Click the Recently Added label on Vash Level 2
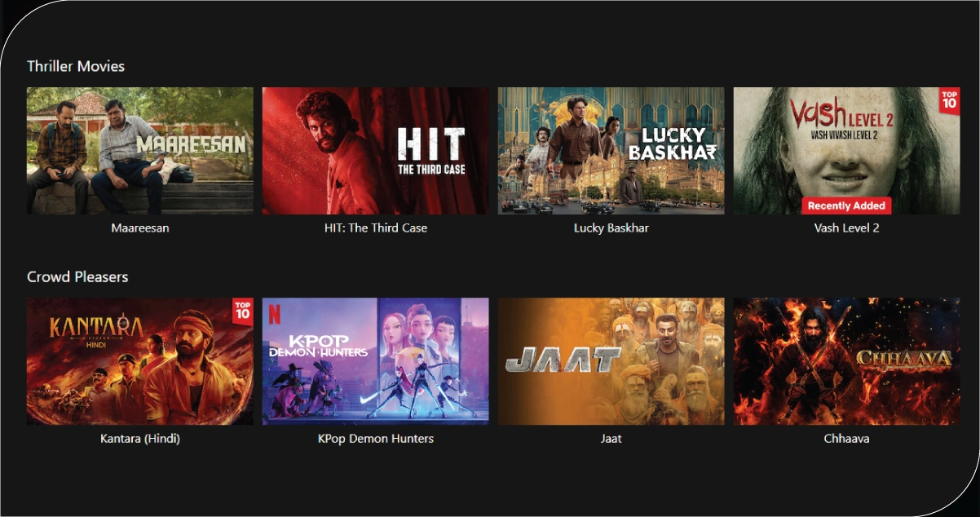 846,205
